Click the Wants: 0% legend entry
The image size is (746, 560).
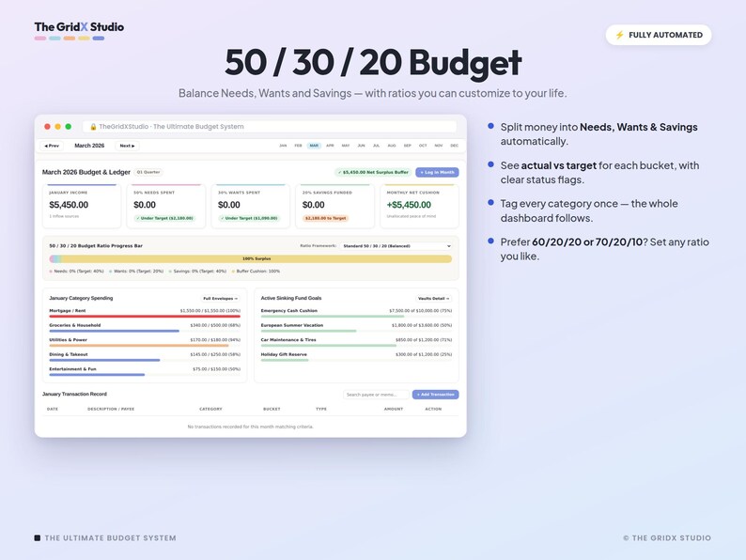[x=136, y=272]
